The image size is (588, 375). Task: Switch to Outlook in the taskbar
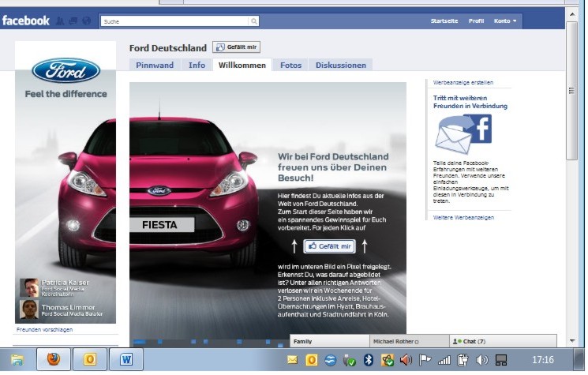(90, 359)
